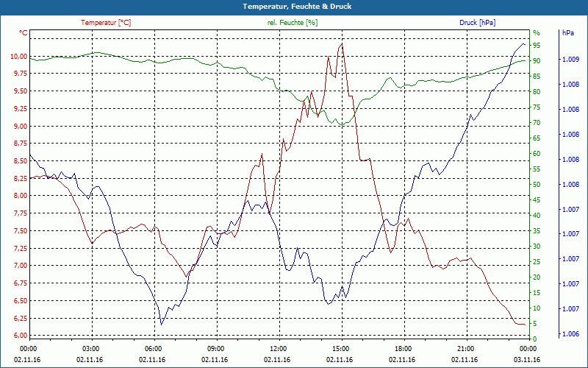This screenshot has width=588, height=368.
Task: Click the '95' humidity axis value
Action: [x=537, y=45]
